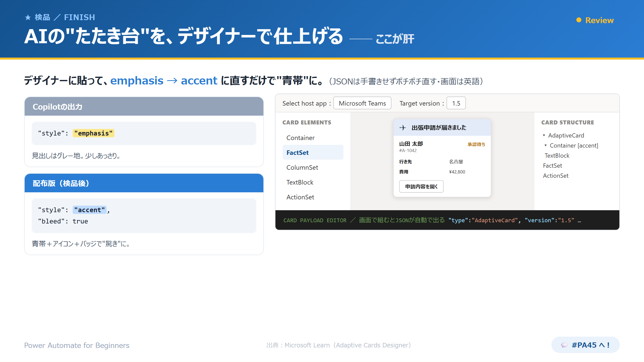644x362 pixels.
Task: Click Power Automate for Beginners footer text
Action: click(x=77, y=345)
